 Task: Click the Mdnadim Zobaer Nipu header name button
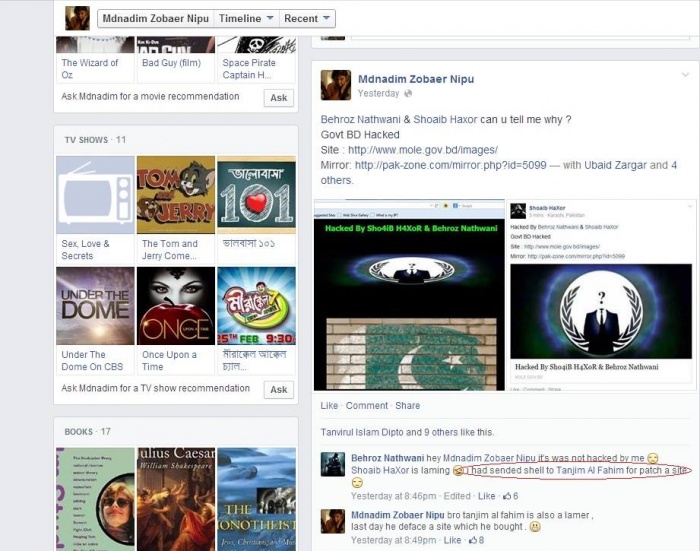156,19
